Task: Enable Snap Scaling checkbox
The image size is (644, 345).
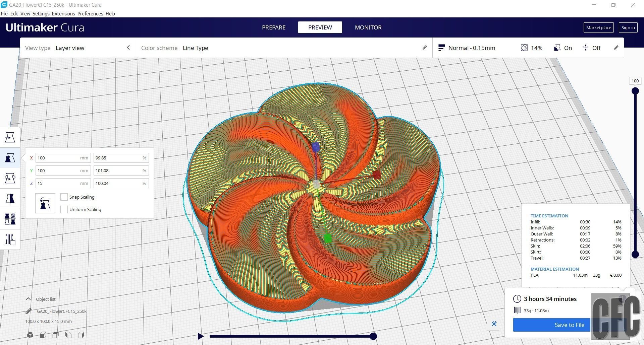Action: pos(64,197)
